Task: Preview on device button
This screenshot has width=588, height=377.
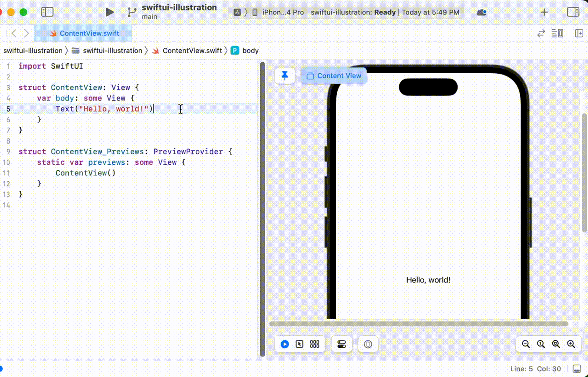Action: coord(368,344)
